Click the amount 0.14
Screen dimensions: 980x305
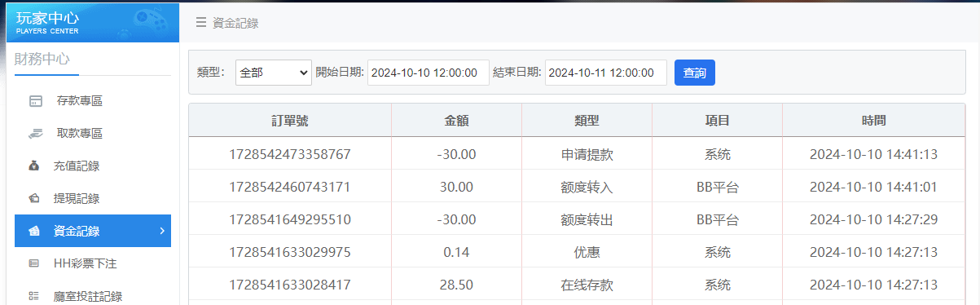pos(456,252)
